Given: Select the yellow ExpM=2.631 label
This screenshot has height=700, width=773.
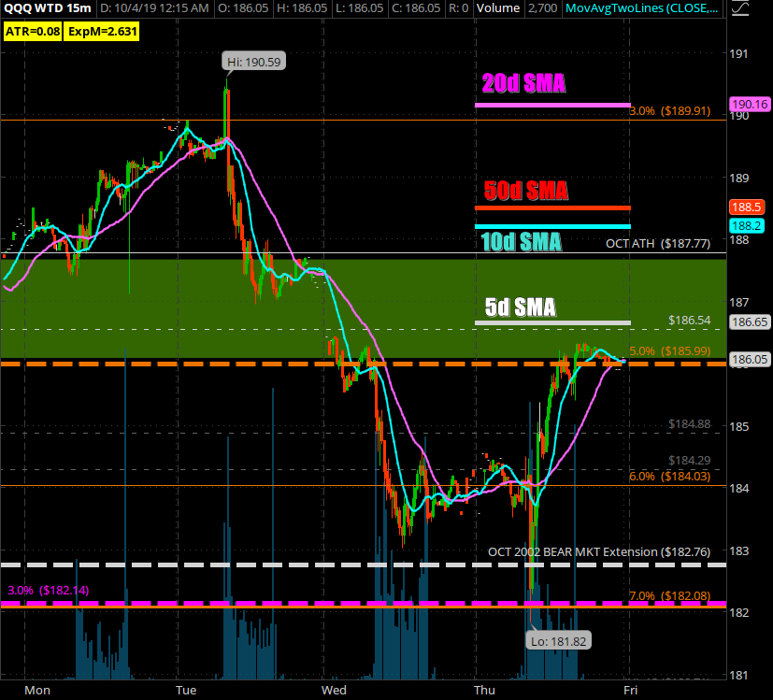Looking at the screenshot, I should click(93, 29).
